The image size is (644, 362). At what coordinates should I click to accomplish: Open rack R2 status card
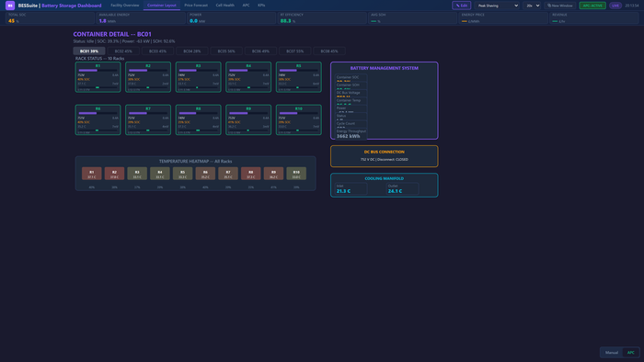click(x=148, y=77)
